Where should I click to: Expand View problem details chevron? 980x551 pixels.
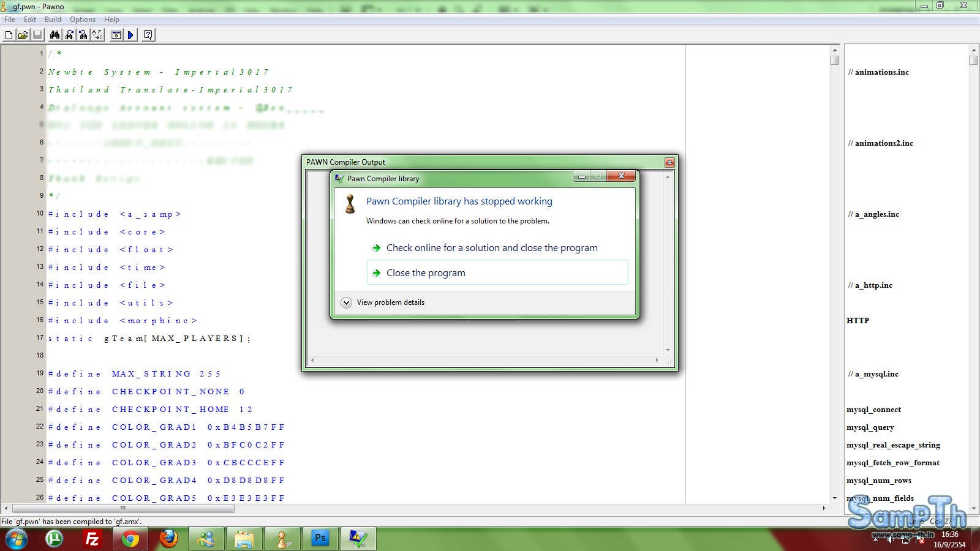347,302
